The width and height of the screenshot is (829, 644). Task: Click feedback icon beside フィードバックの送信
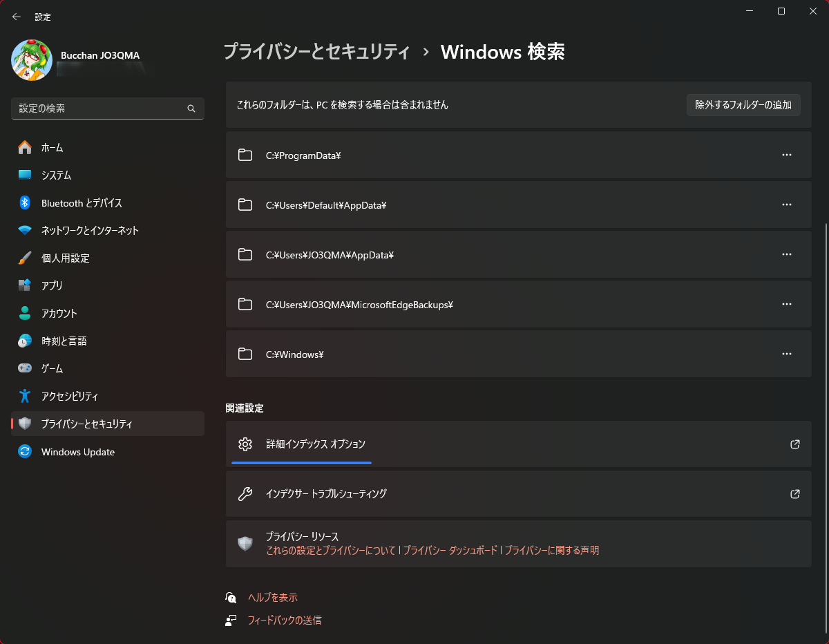231,621
